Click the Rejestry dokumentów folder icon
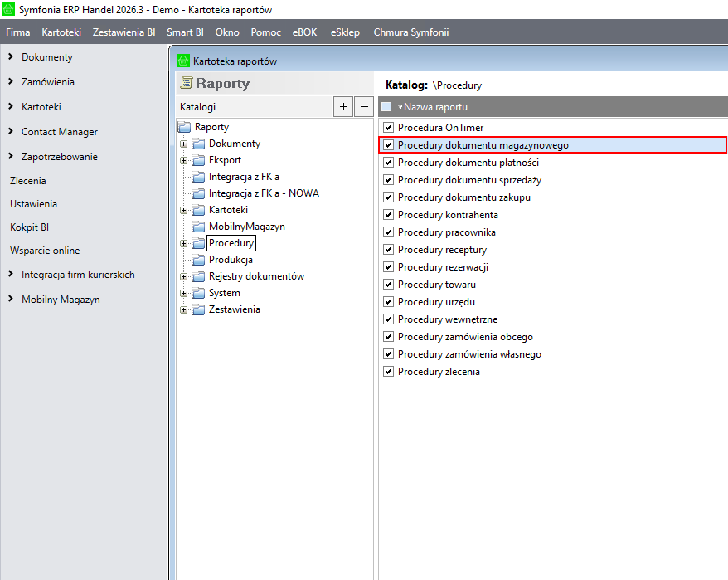This screenshot has height=580, width=728. [x=199, y=276]
